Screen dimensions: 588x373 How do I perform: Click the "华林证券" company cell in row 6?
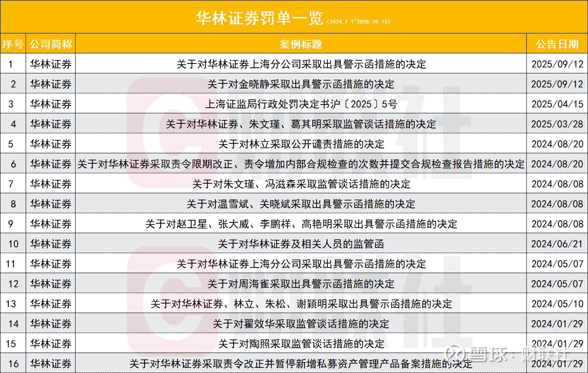pos(51,164)
